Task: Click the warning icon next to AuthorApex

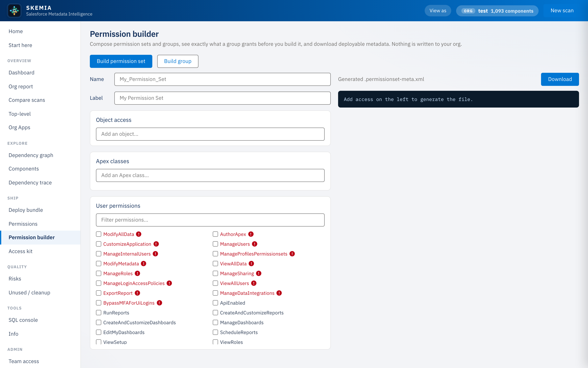Action: click(x=251, y=234)
